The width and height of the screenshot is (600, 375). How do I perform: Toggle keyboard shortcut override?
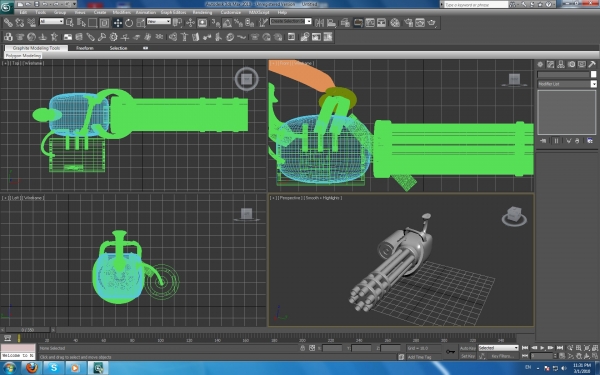(x=202, y=23)
